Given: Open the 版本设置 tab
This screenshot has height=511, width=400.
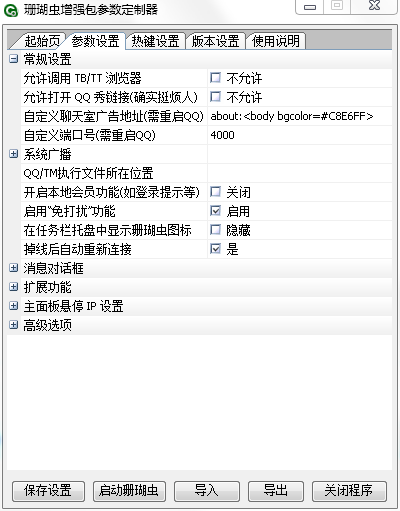Looking at the screenshot, I should click(215, 41).
